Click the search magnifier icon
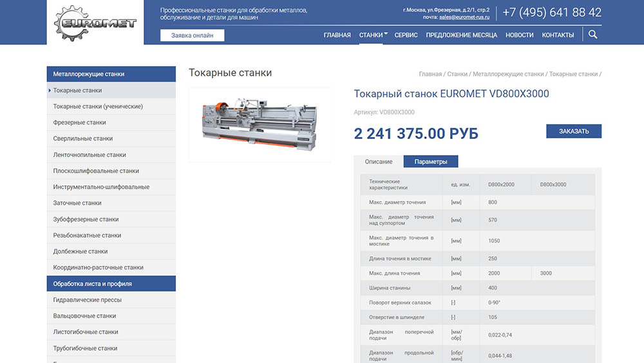 592,35
